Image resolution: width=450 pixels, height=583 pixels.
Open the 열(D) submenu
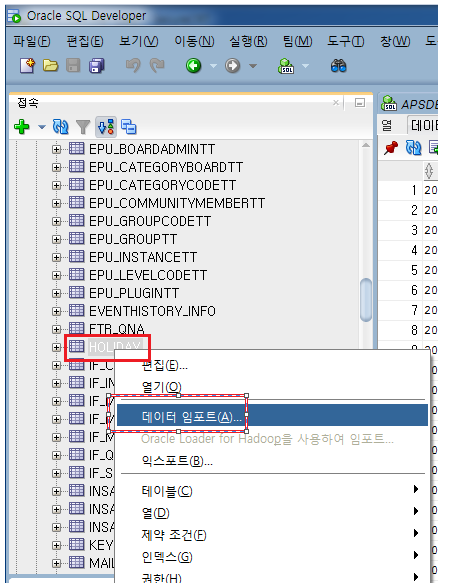click(272, 513)
